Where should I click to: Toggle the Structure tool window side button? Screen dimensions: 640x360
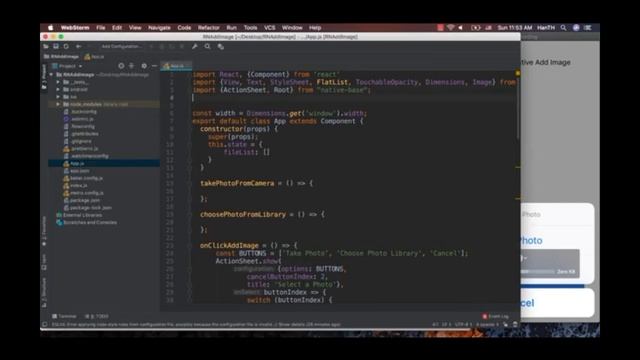point(44,292)
